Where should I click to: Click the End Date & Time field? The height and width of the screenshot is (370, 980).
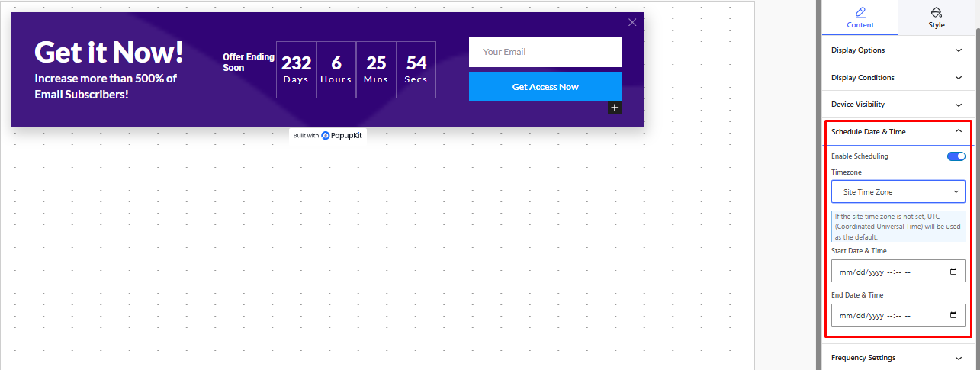(x=898, y=315)
